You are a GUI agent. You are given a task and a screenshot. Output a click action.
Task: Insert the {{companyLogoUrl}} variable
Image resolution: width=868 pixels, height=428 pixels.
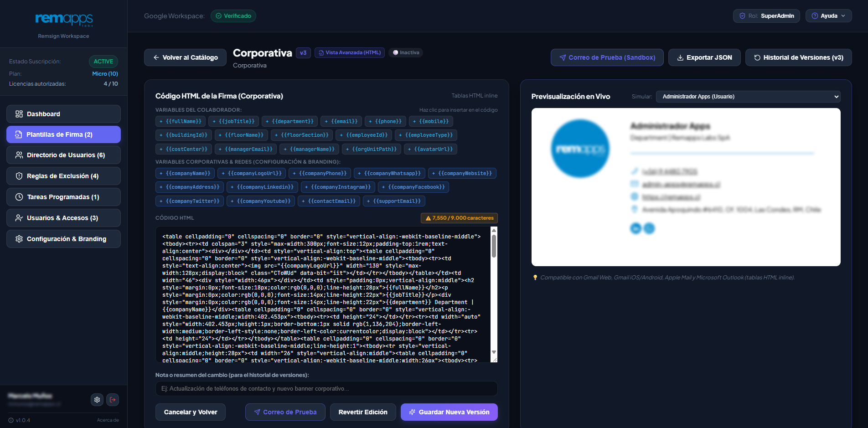click(252, 174)
